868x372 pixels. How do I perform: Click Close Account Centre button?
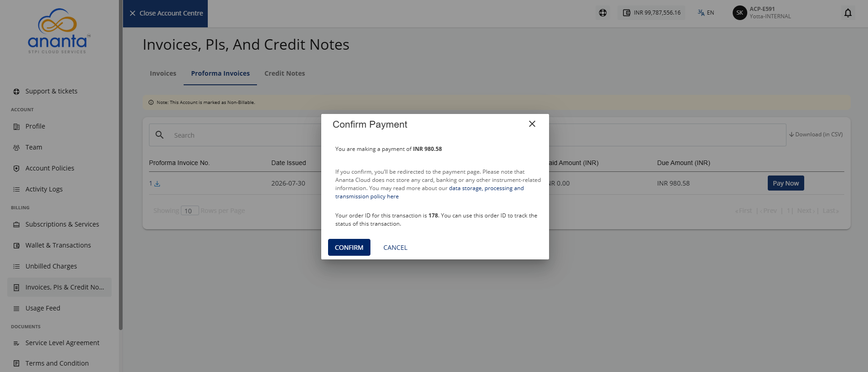pos(165,13)
